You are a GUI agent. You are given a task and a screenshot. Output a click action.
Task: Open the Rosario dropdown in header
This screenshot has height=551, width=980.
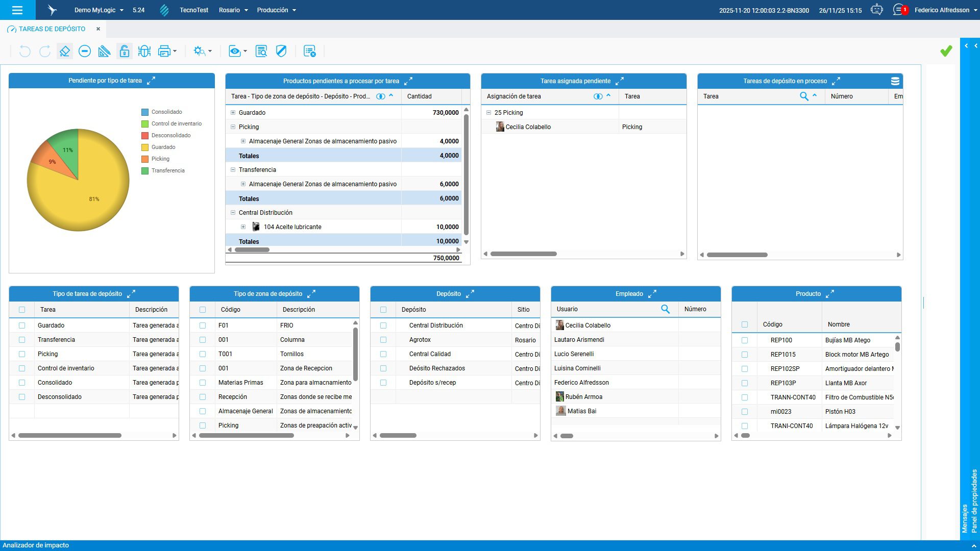[233, 10]
